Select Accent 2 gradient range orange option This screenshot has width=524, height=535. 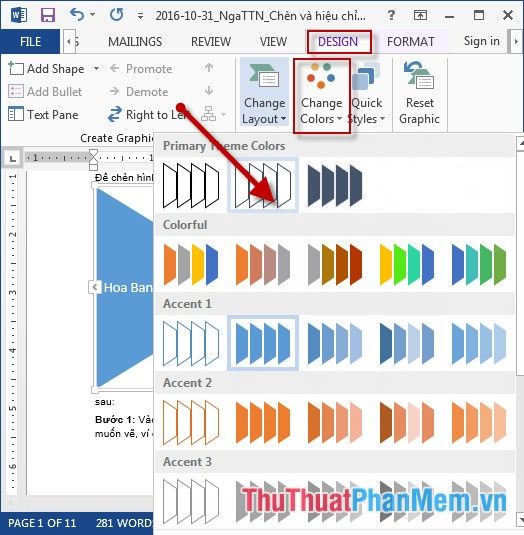[335, 422]
